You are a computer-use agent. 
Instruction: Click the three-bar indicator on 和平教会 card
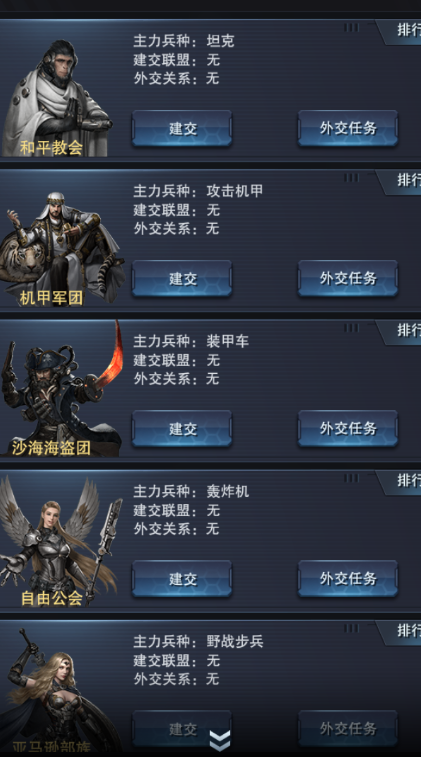(x=351, y=28)
